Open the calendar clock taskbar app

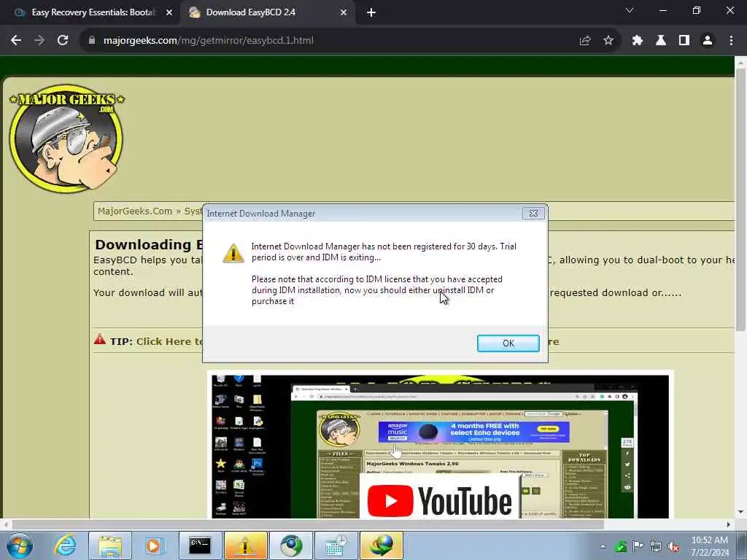coord(336,545)
